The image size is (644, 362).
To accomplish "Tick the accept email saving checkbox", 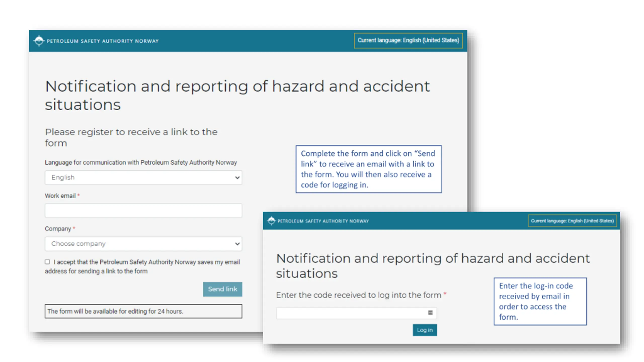I will point(47,262).
